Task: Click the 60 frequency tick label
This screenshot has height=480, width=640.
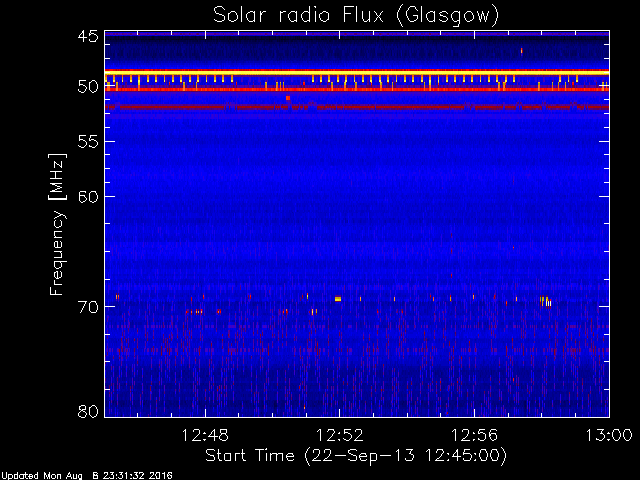Action: [88, 197]
